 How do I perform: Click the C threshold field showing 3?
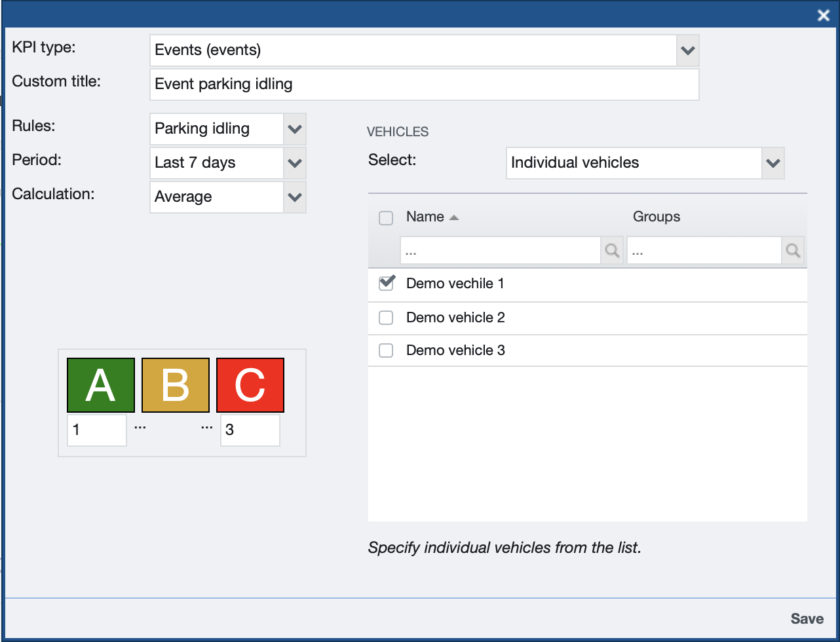(x=250, y=430)
